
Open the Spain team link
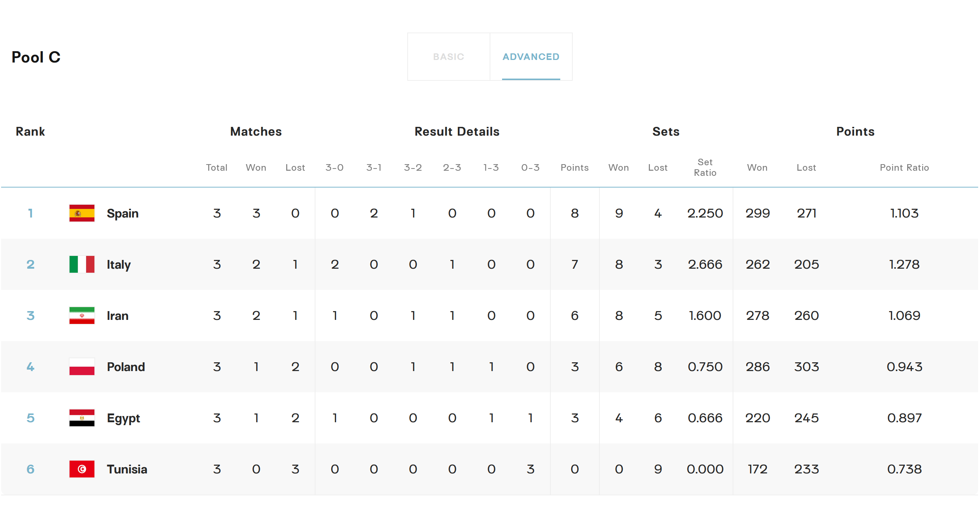(x=123, y=213)
